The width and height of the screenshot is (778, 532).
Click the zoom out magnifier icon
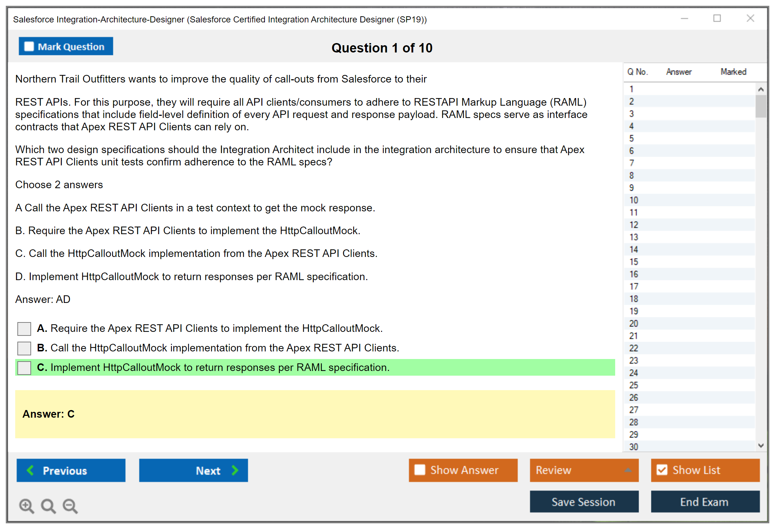tap(70, 506)
